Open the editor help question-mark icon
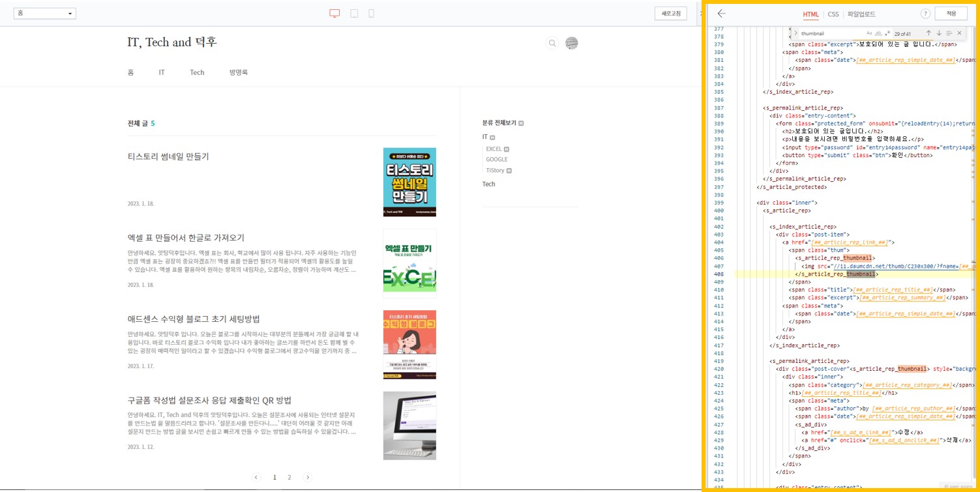 click(x=925, y=14)
